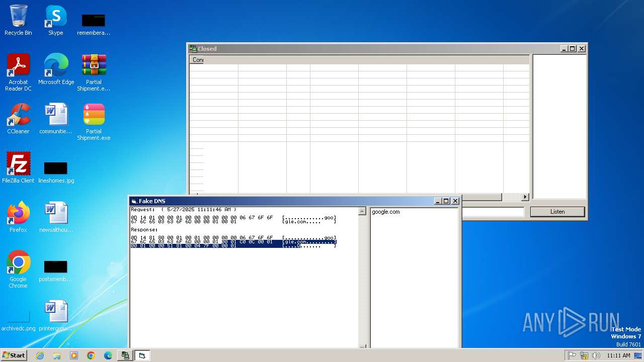Launch Skype from the desktop
The image size is (644, 362).
click(x=56, y=20)
